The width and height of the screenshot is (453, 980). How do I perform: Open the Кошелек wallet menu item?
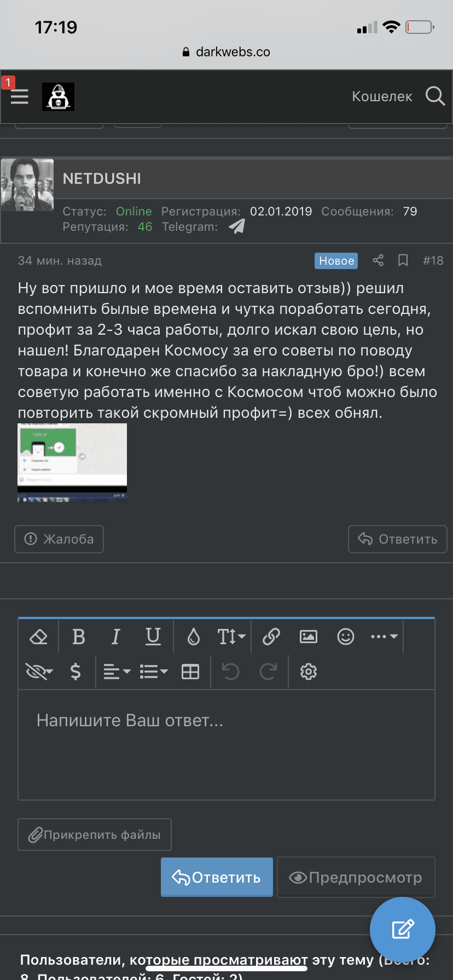[382, 96]
